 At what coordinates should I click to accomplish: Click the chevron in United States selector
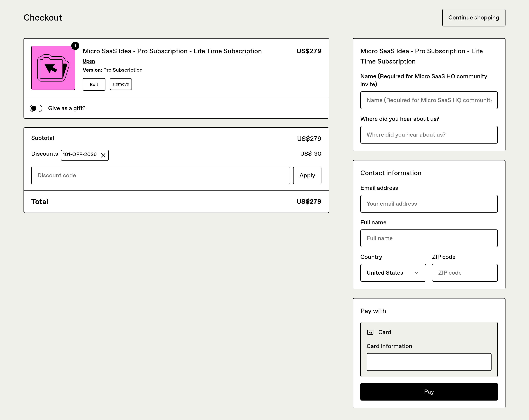coord(416,273)
